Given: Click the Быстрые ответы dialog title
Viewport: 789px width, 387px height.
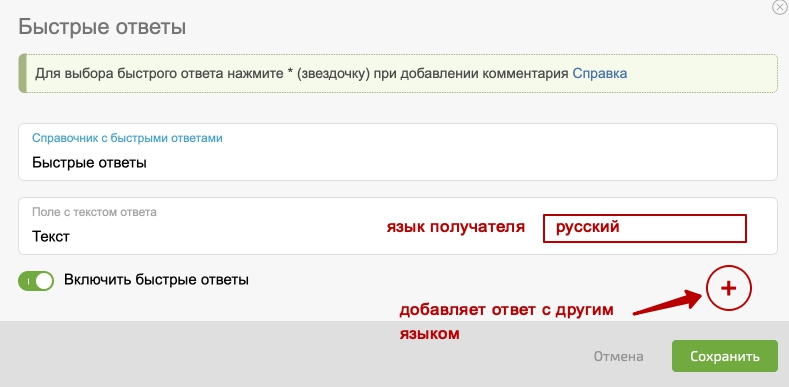Looking at the screenshot, I should (102, 27).
